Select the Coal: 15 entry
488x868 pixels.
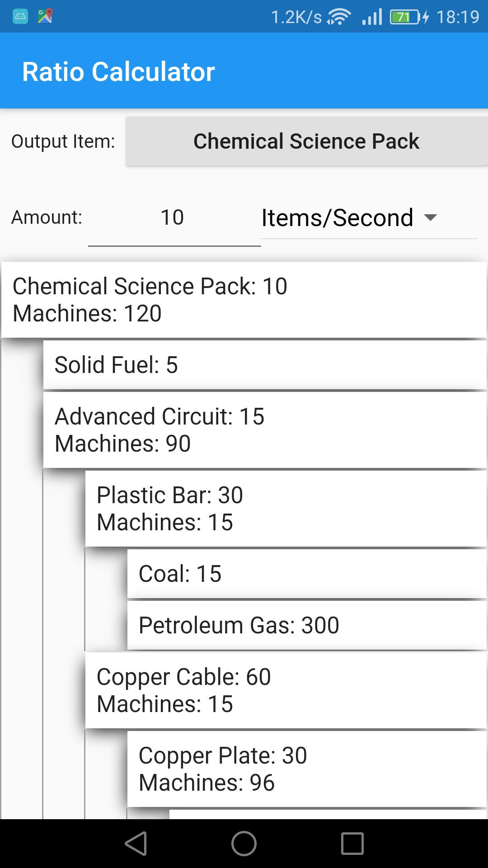coord(307,574)
